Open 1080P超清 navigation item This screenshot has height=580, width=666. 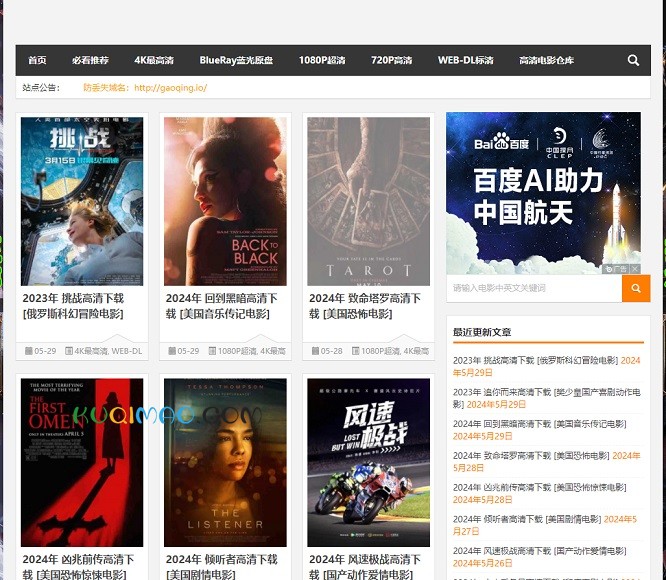322,60
